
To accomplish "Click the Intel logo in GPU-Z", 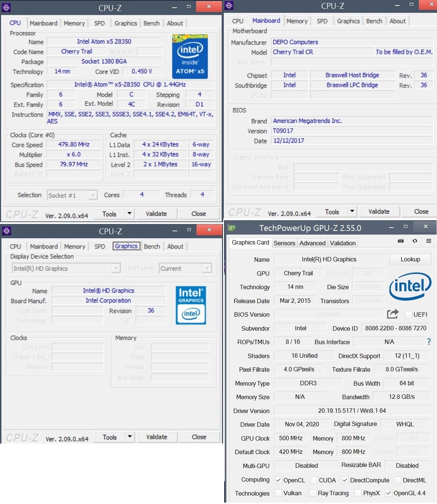I will coord(410,287).
